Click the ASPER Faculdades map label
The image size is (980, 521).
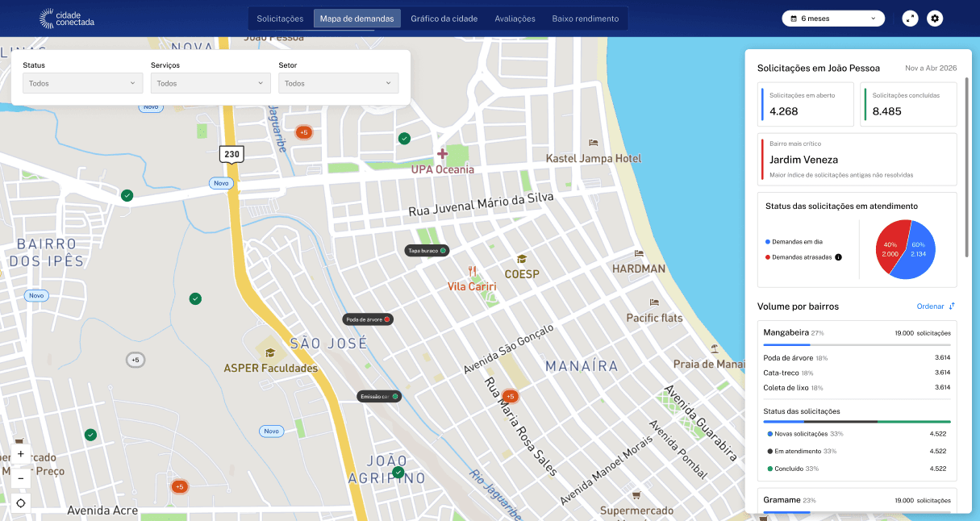271,368
